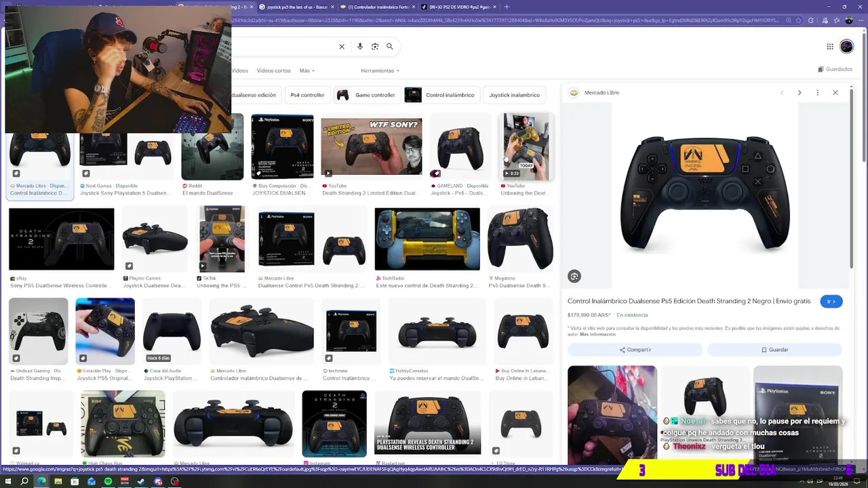868x488 pixels.
Task: Click the blue Ir button
Action: coord(831,302)
